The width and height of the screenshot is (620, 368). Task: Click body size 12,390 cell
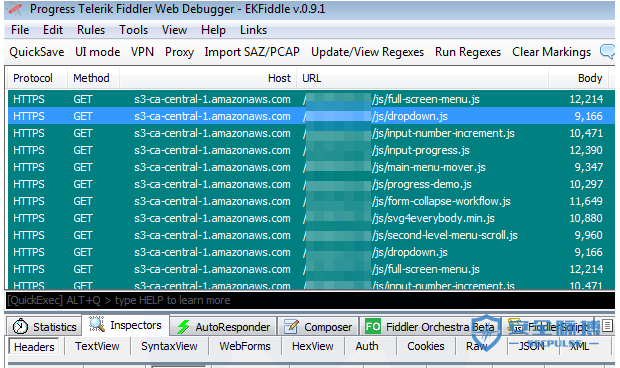(586, 150)
